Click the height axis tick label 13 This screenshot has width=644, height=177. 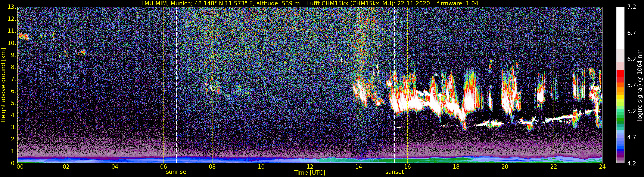[12, 7]
